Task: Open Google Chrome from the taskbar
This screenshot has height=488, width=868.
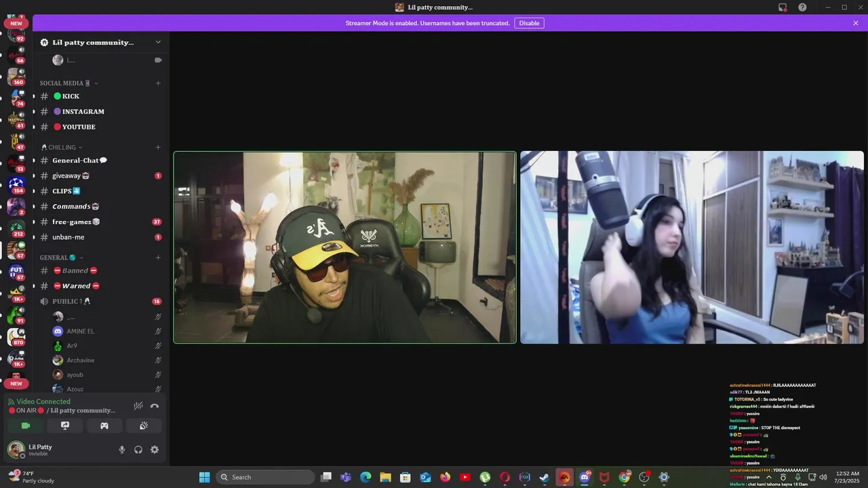Action: click(x=624, y=477)
